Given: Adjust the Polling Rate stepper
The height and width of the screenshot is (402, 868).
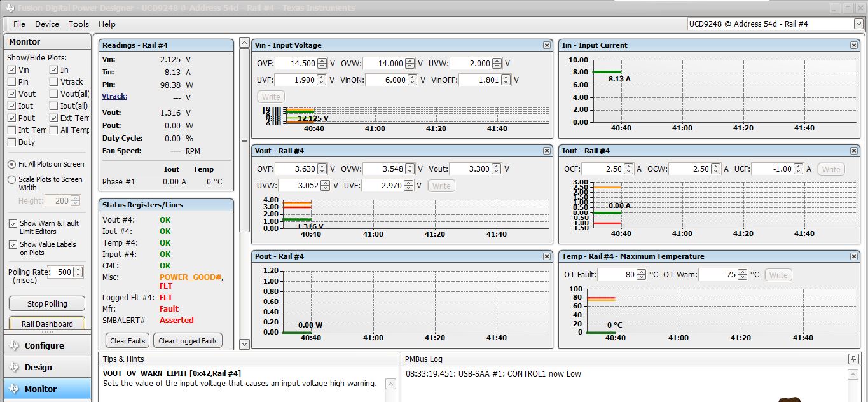Looking at the screenshot, I should coord(78,272).
